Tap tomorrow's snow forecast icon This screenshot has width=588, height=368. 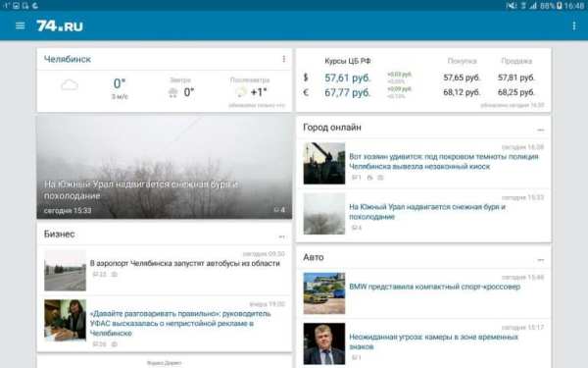click(x=172, y=92)
